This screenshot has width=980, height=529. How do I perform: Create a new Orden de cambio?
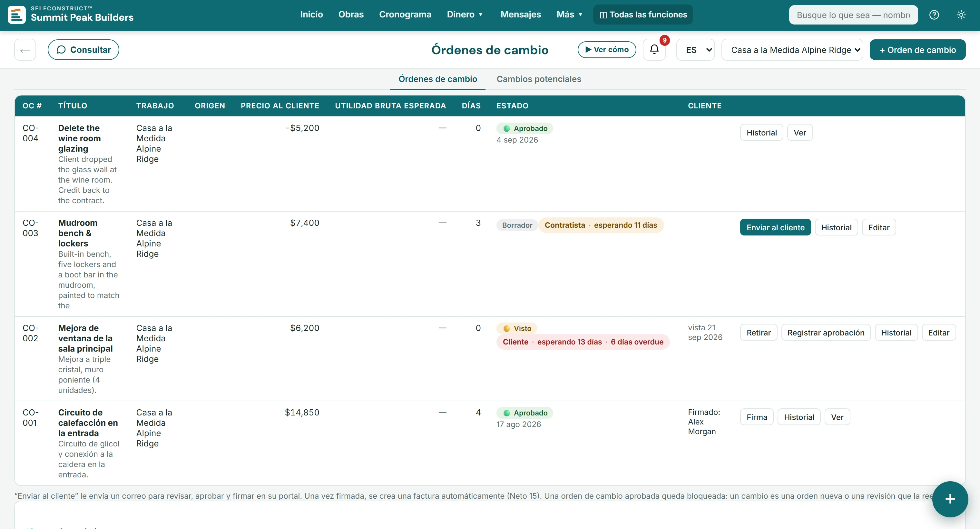point(917,50)
